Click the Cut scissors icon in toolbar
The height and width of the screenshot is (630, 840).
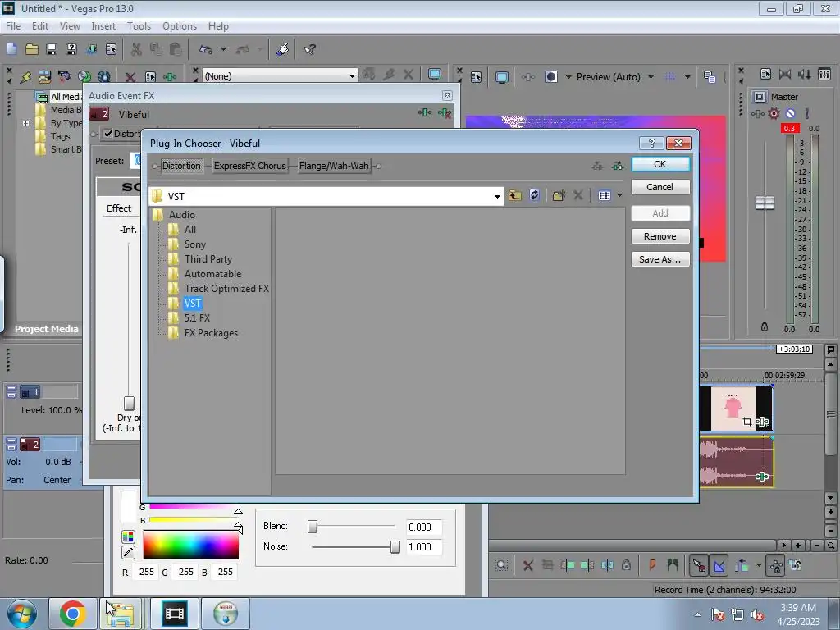coord(136,49)
